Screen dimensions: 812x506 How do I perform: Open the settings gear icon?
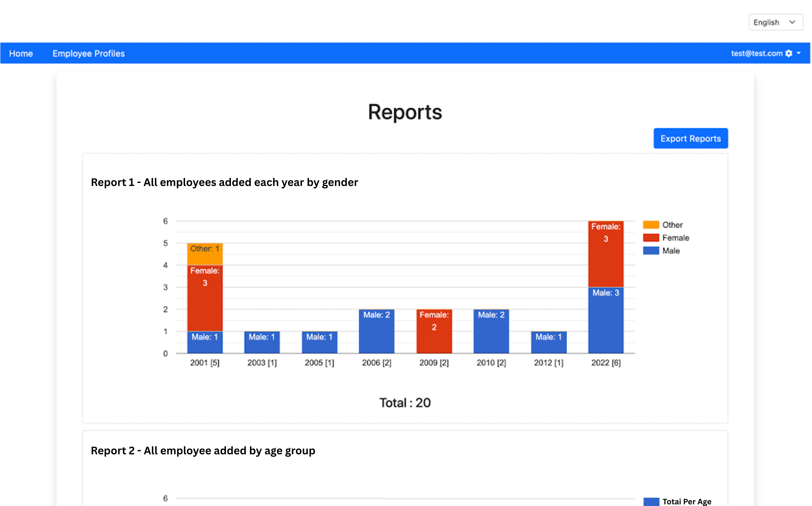point(789,53)
